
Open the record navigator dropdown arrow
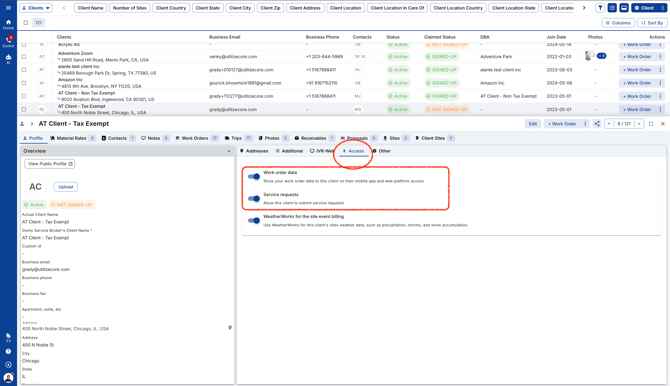coord(639,124)
